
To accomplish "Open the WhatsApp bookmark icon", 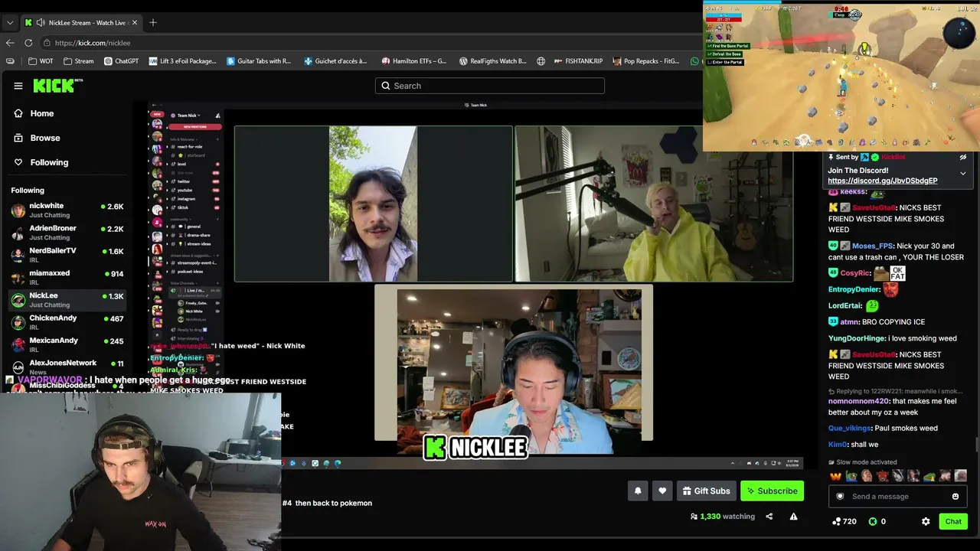I will 694,61.
